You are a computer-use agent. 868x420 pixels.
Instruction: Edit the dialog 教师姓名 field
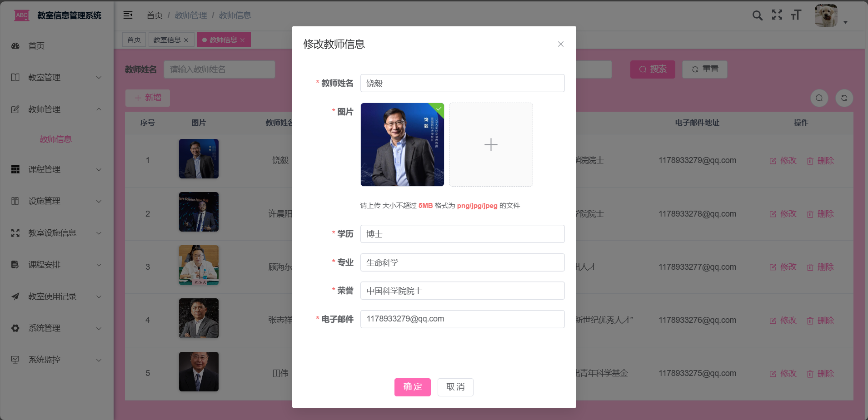click(463, 83)
